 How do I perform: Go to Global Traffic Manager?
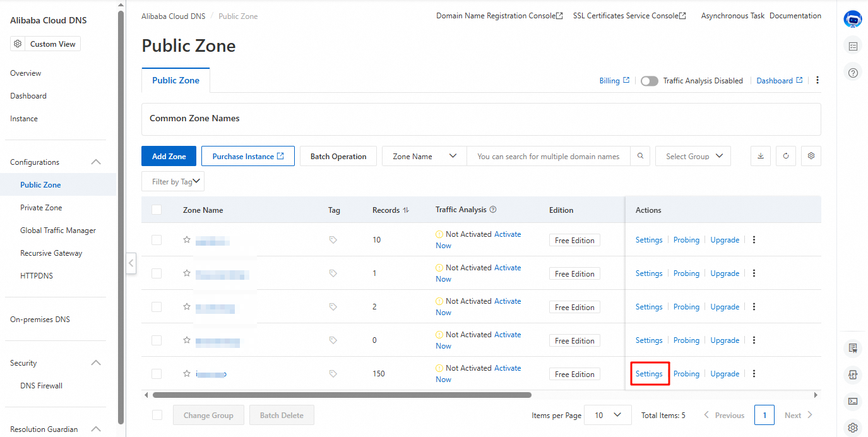58,230
